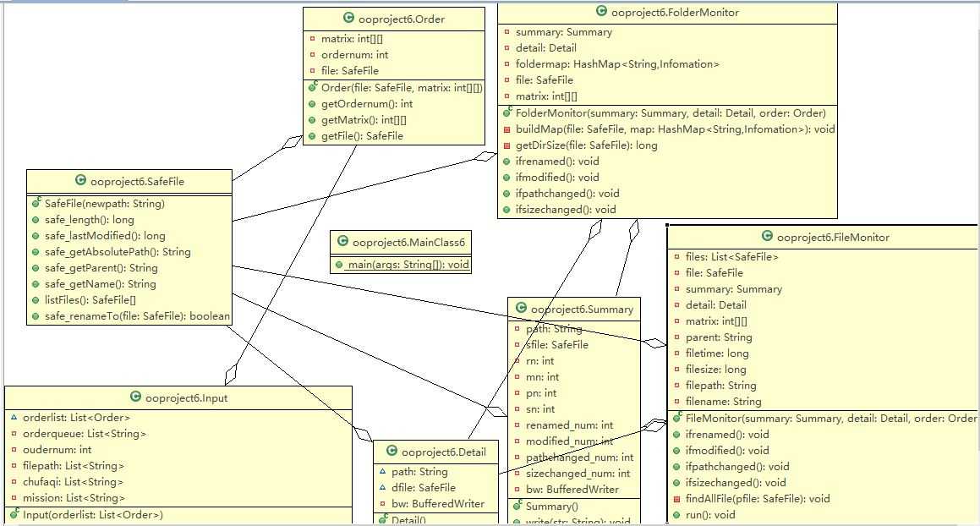The width and height of the screenshot is (980, 526).
Task: Select the parent: String field in FileMonitor
Action: pos(719,337)
